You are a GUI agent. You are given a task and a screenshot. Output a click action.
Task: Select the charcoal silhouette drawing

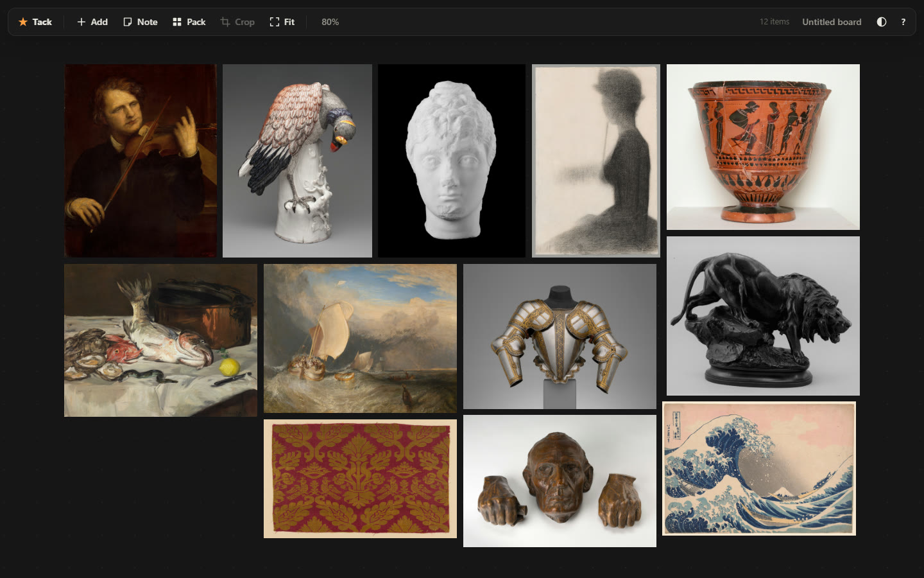[596, 161]
